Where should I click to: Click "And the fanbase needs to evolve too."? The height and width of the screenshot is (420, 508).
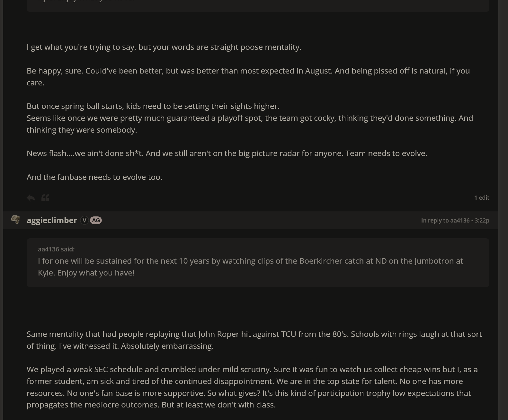click(x=94, y=177)
